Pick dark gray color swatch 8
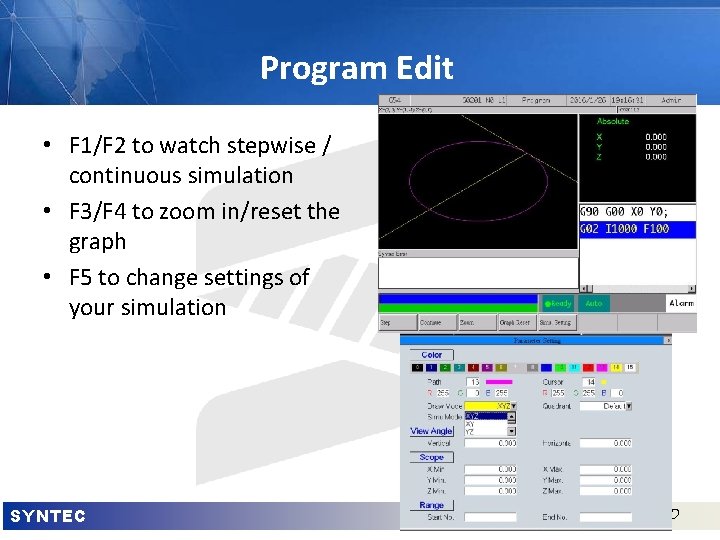 pos(533,368)
